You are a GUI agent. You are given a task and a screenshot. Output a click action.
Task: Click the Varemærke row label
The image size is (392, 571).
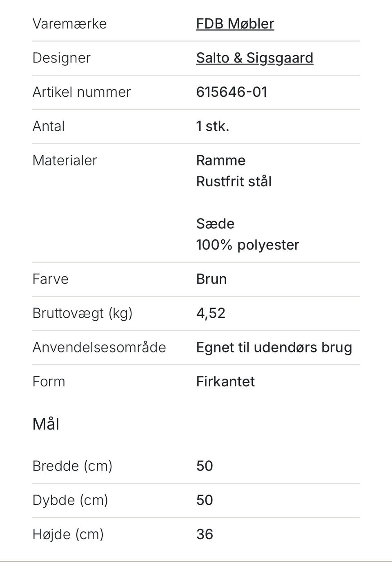69,24
